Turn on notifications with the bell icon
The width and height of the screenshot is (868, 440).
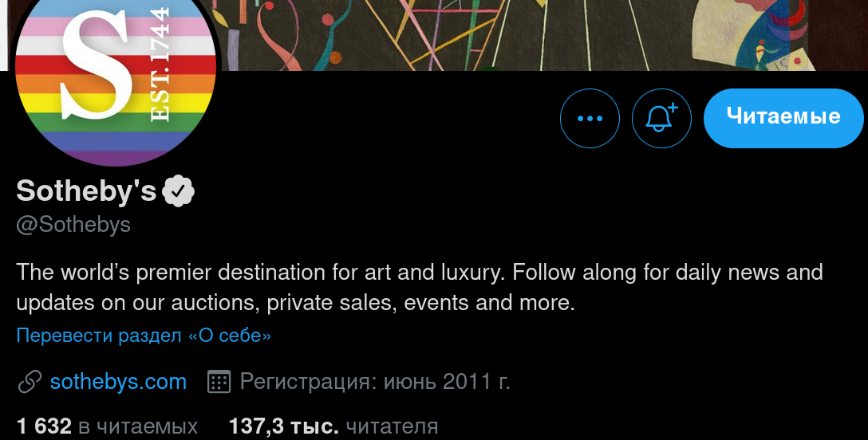tap(661, 118)
